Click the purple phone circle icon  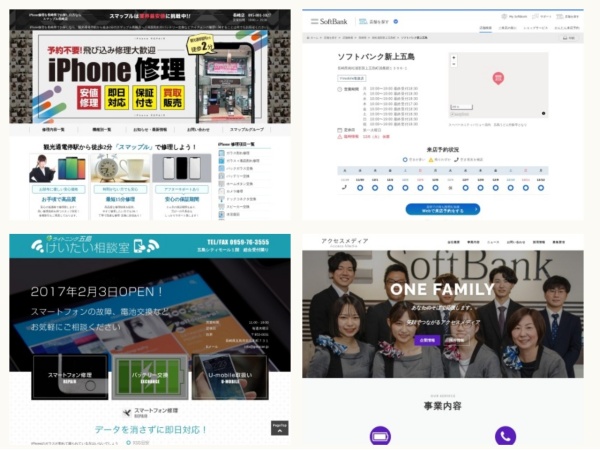tap(505, 436)
